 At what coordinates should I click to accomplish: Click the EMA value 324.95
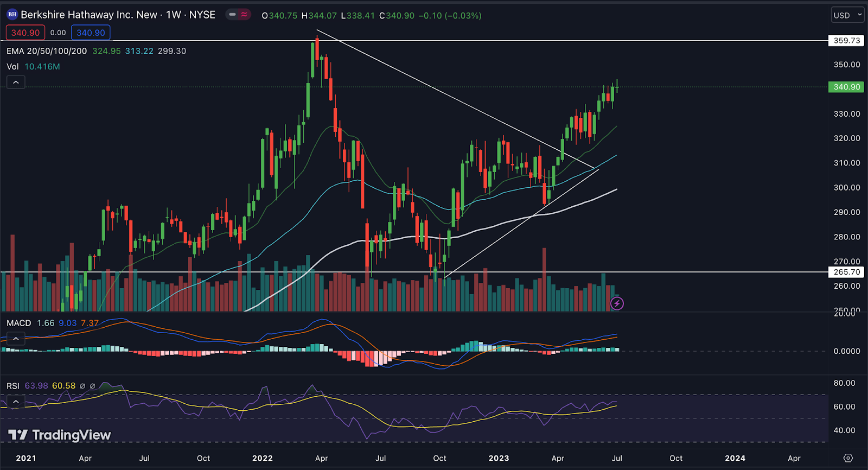pos(106,51)
